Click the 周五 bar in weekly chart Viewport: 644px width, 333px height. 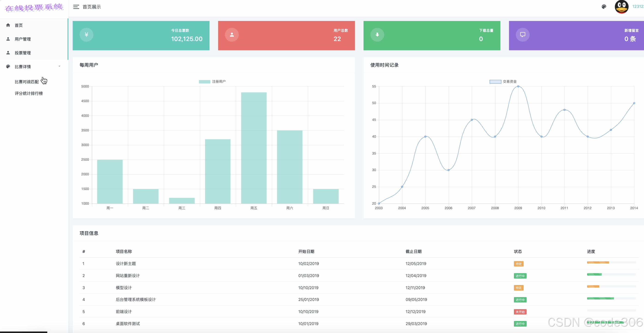click(254, 148)
